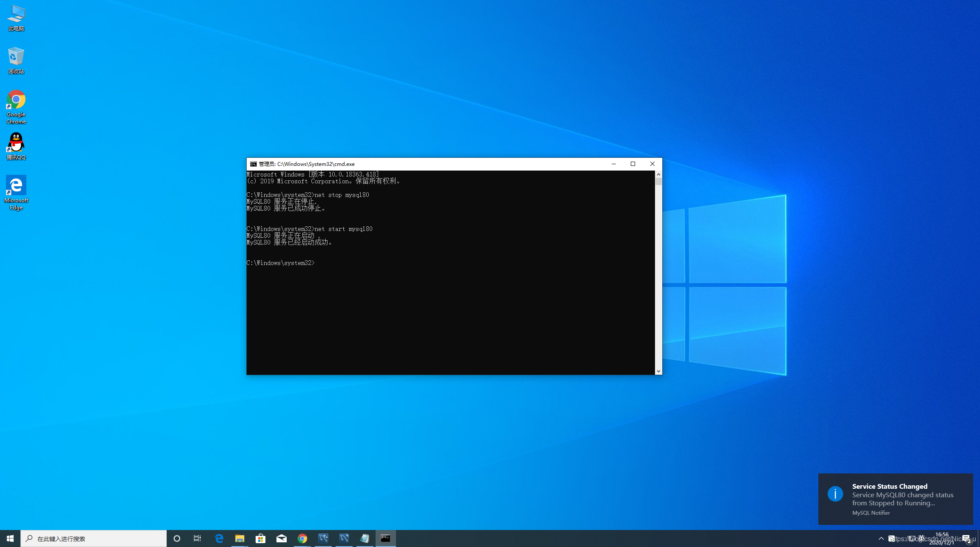Launch Microsoft Store from taskbar
Screen dimensions: 980x547
(x=260, y=538)
